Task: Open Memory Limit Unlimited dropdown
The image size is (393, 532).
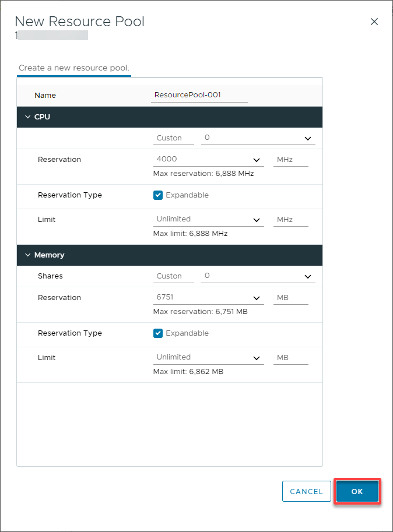Action: pyautogui.click(x=208, y=358)
